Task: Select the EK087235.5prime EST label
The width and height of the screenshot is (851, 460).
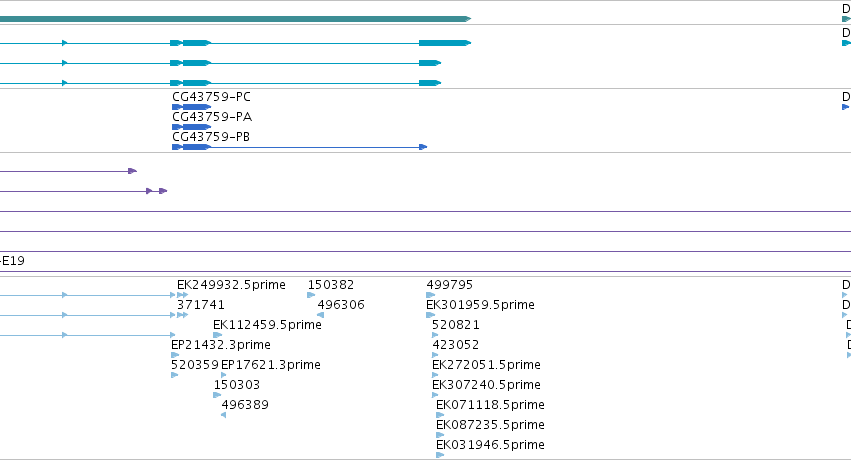Action: pos(490,426)
